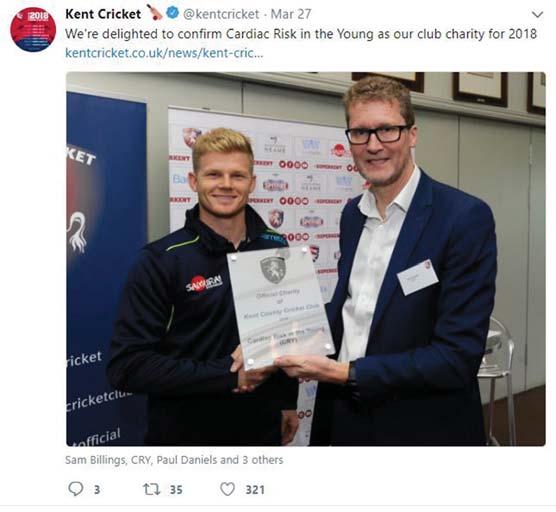
Task: Expand the tweet options chevron
Action: coord(538,15)
